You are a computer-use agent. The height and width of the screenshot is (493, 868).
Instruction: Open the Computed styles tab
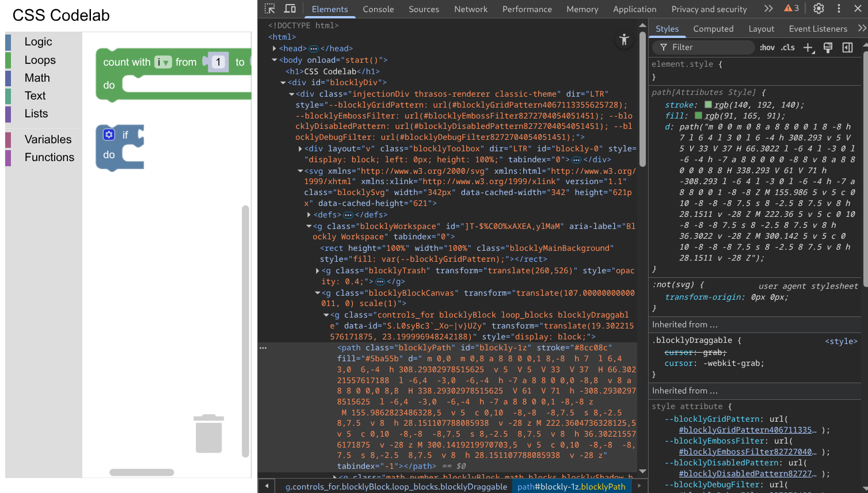(714, 29)
